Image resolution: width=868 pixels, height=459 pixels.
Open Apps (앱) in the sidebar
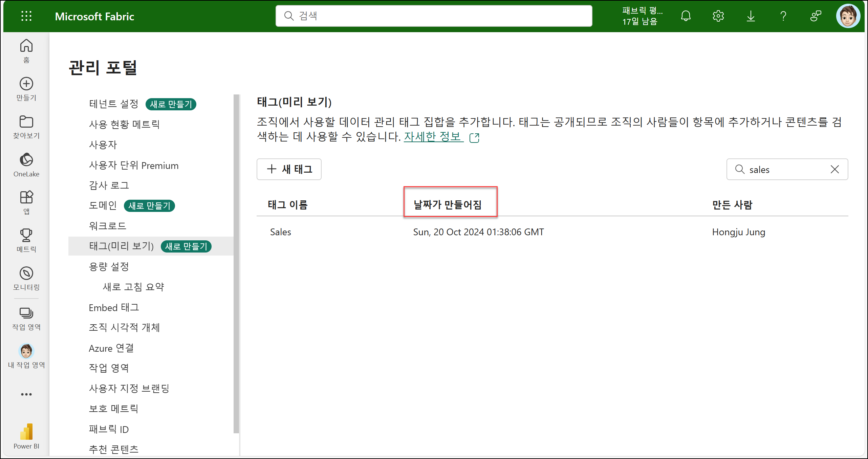[26, 203]
